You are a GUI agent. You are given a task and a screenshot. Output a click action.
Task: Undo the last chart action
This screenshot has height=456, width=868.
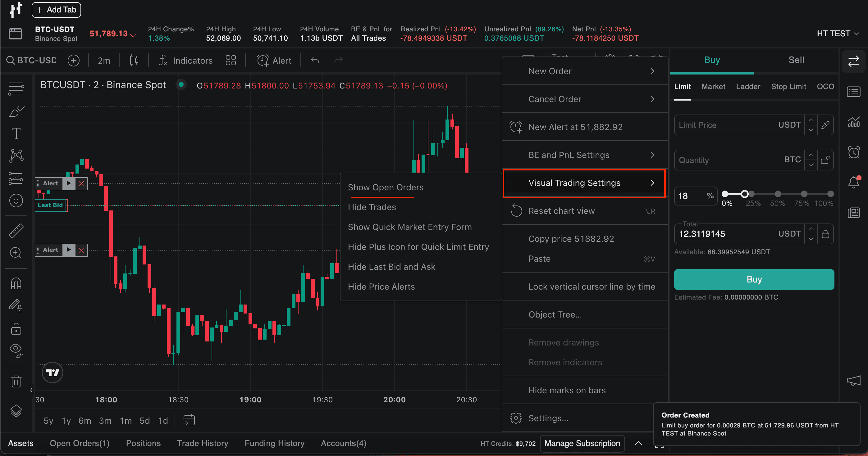pyautogui.click(x=315, y=60)
